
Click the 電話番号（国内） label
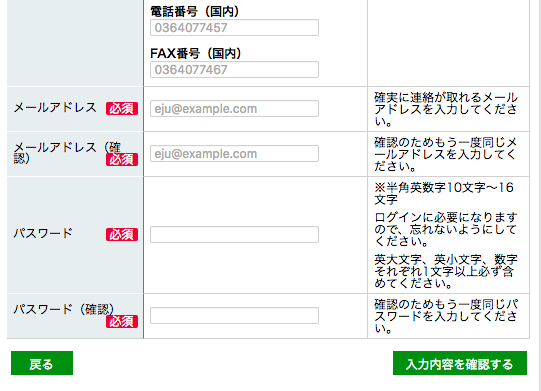pyautogui.click(x=195, y=11)
